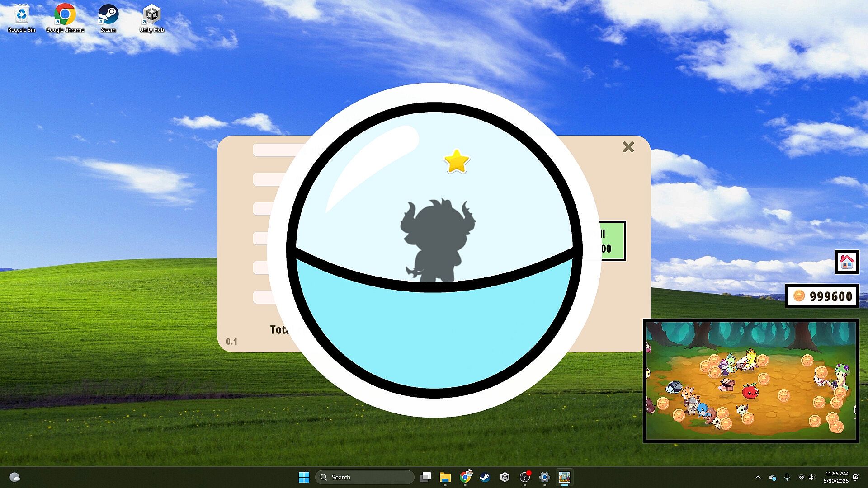The image size is (868, 488).
Task: Close the beige panel with the X
Action: pos(628,147)
